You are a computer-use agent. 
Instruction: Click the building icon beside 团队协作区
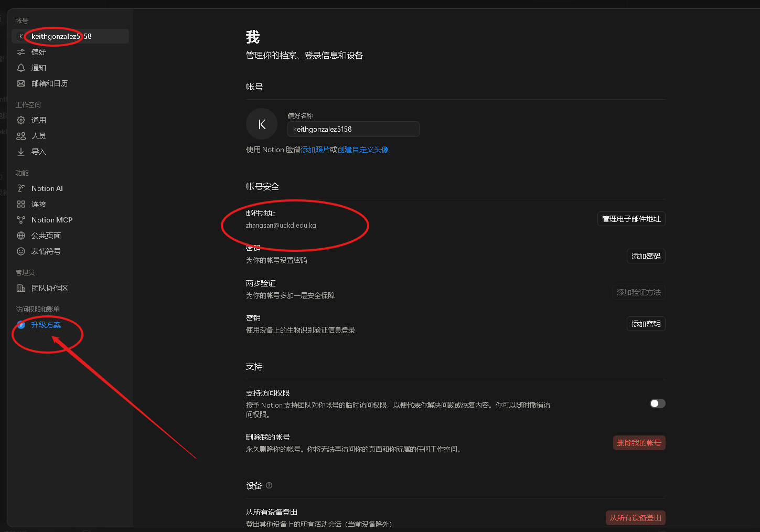pyautogui.click(x=21, y=288)
